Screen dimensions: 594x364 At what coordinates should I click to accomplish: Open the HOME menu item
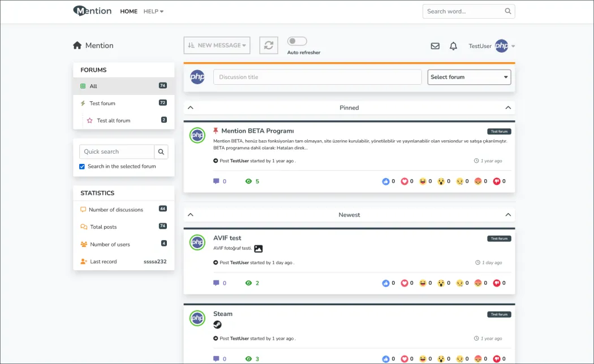[x=129, y=11]
